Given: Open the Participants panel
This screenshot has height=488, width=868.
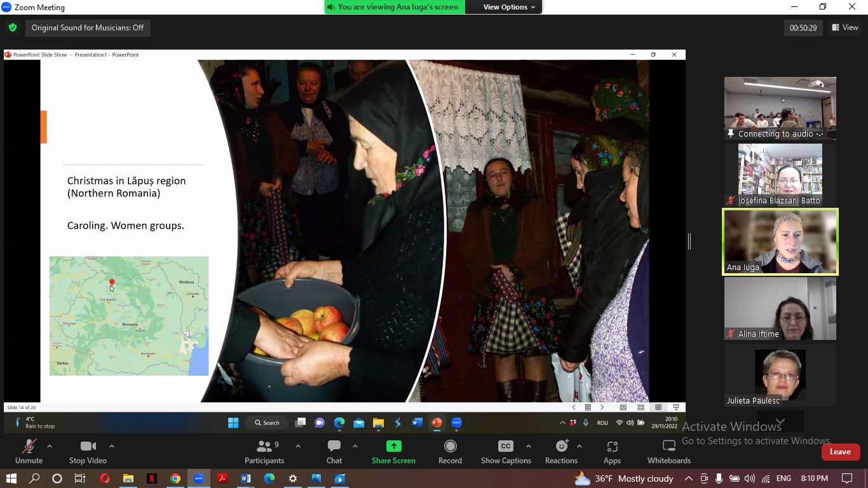Looking at the screenshot, I should (x=264, y=452).
